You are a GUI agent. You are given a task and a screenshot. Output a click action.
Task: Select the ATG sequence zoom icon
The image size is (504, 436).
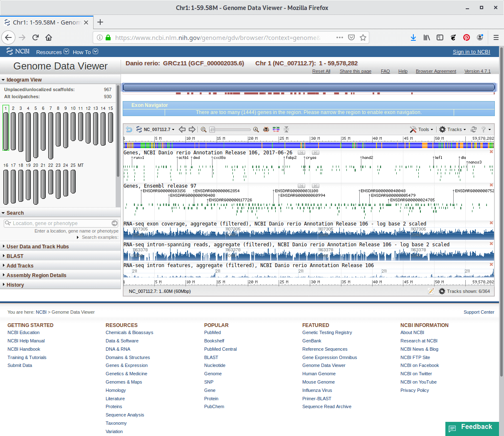pos(266,129)
